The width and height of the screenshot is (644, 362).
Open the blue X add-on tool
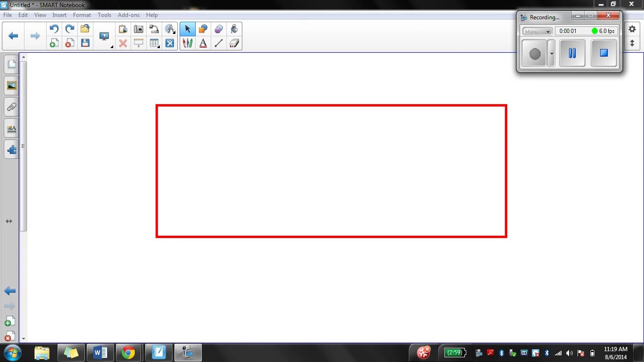pyautogui.click(x=170, y=43)
